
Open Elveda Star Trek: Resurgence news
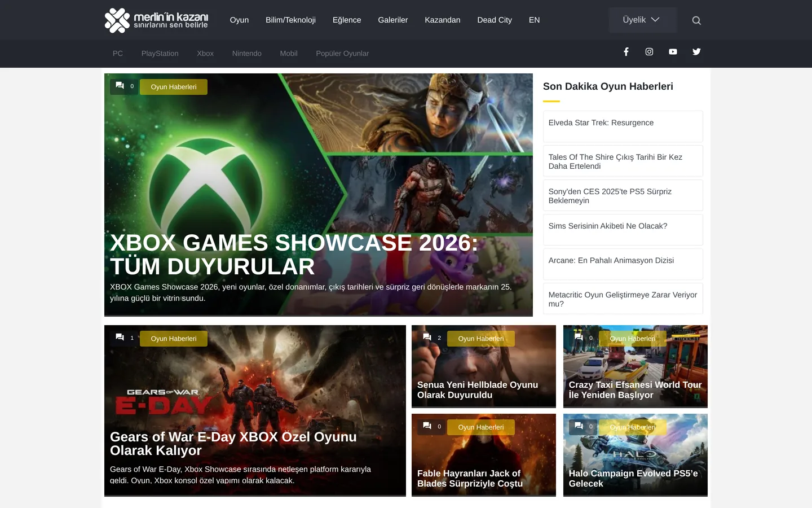coord(623,126)
